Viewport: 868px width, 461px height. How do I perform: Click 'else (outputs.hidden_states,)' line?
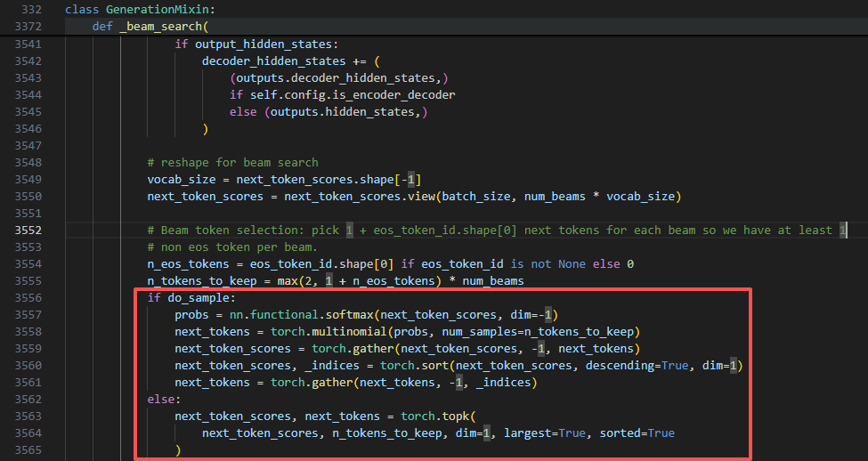[x=329, y=112]
